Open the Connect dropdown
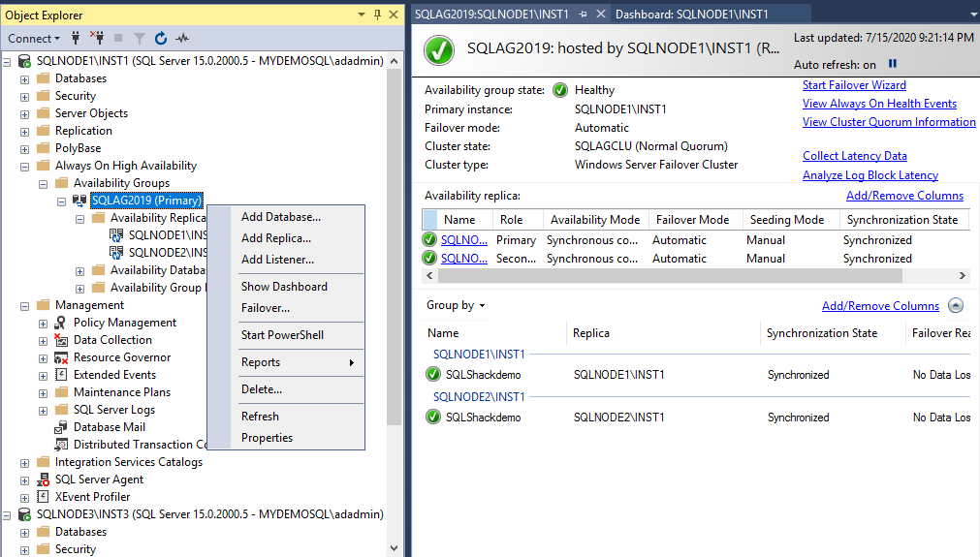980x557 pixels. click(34, 38)
